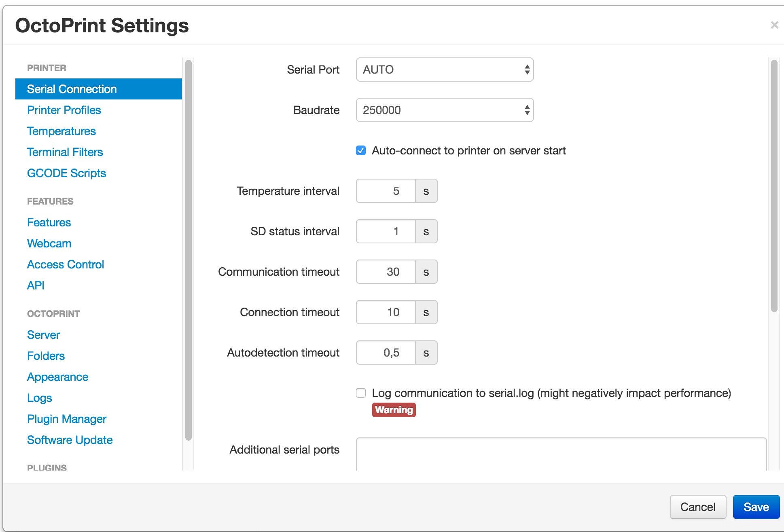The height and width of the screenshot is (532, 784).
Task: Click the Save button
Action: click(756, 507)
